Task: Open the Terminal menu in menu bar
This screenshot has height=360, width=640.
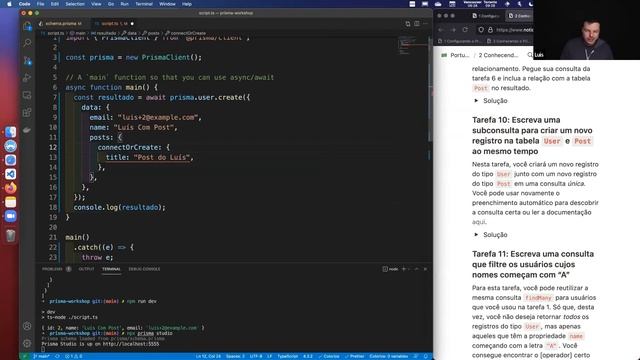Action: coord(144,4)
